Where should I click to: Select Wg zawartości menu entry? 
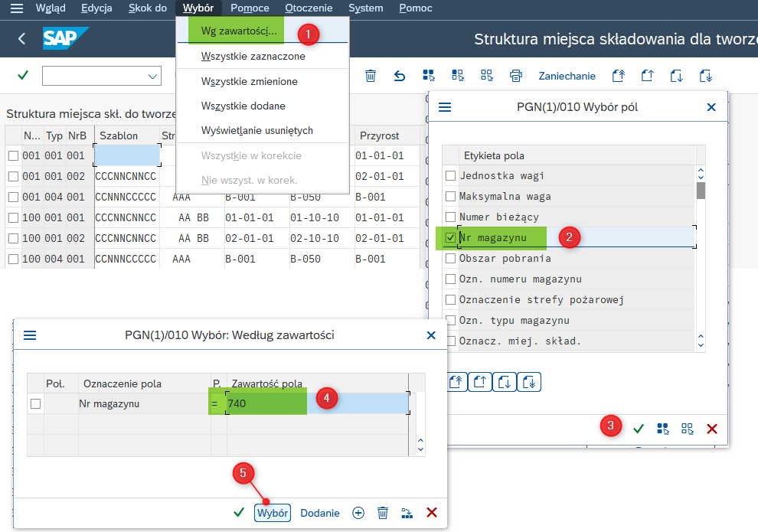coord(238,31)
